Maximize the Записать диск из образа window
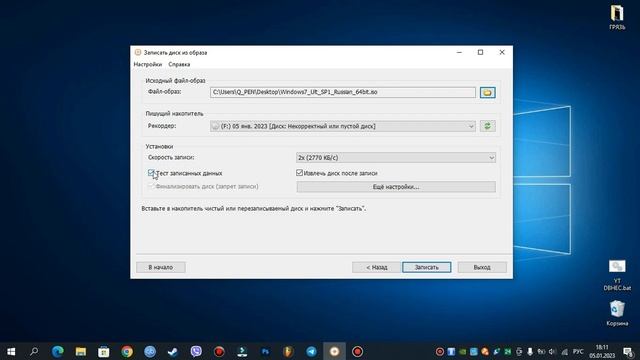640x360 pixels. 480,52
